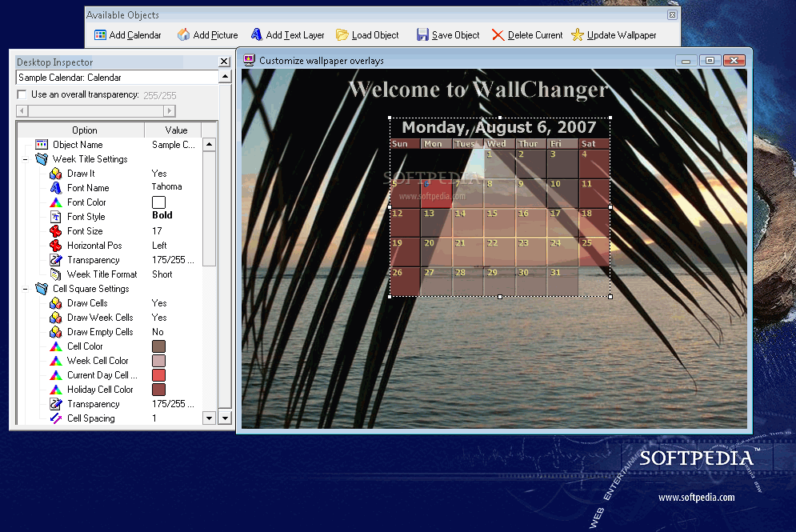Collapse the Cell Square Settings group
796x532 pixels.
coord(25,289)
